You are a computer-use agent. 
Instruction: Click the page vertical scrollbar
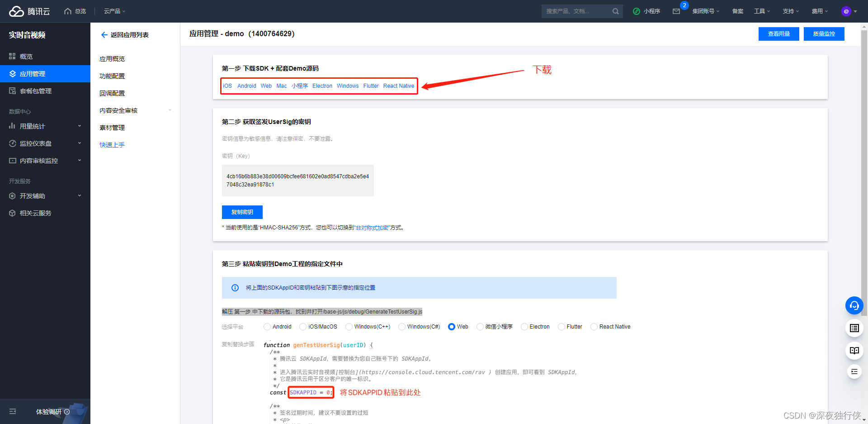[x=864, y=173]
